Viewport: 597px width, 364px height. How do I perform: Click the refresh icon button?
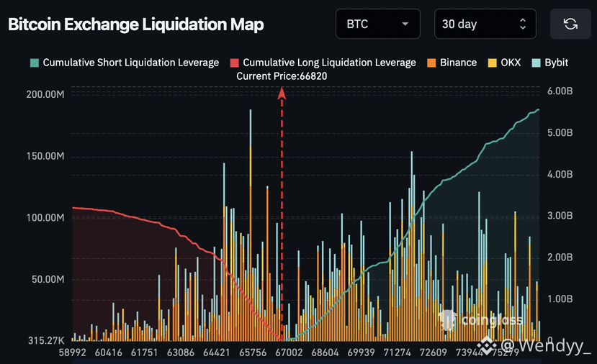coord(570,24)
